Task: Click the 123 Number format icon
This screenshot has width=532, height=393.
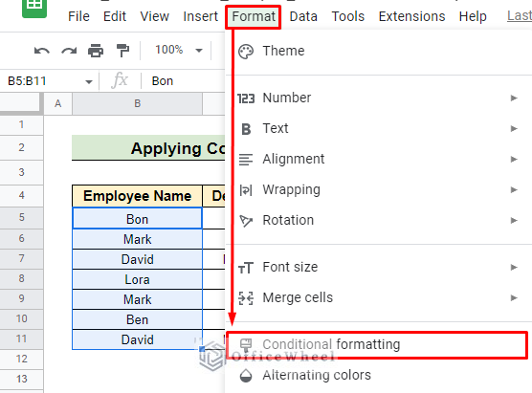Action: tap(246, 98)
